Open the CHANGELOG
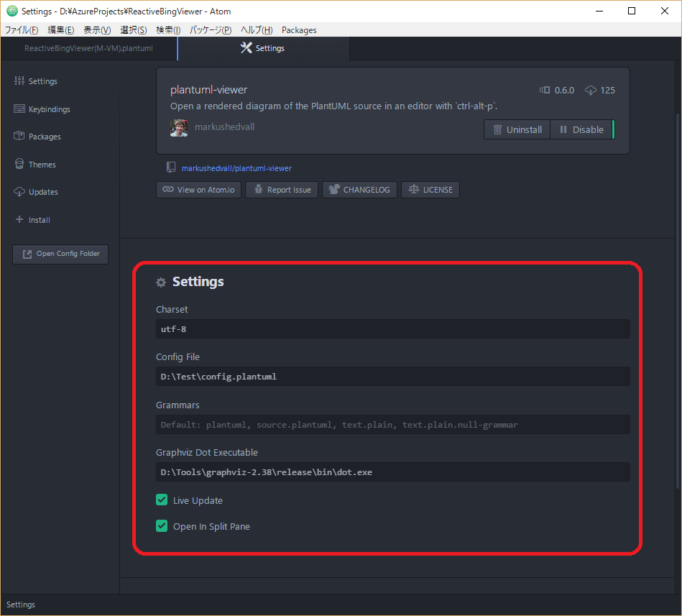The image size is (682, 616). pos(359,190)
